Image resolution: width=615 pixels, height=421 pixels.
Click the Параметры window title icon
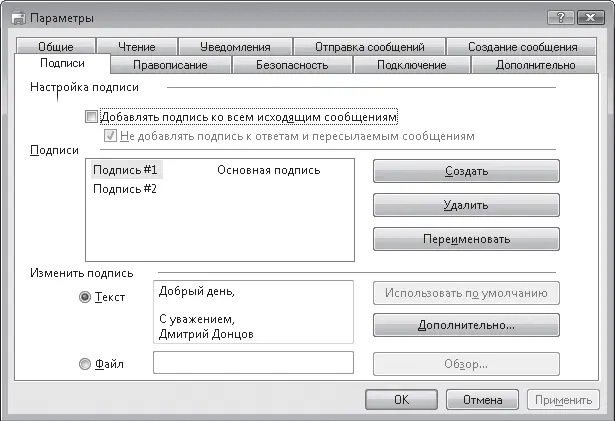(x=18, y=18)
